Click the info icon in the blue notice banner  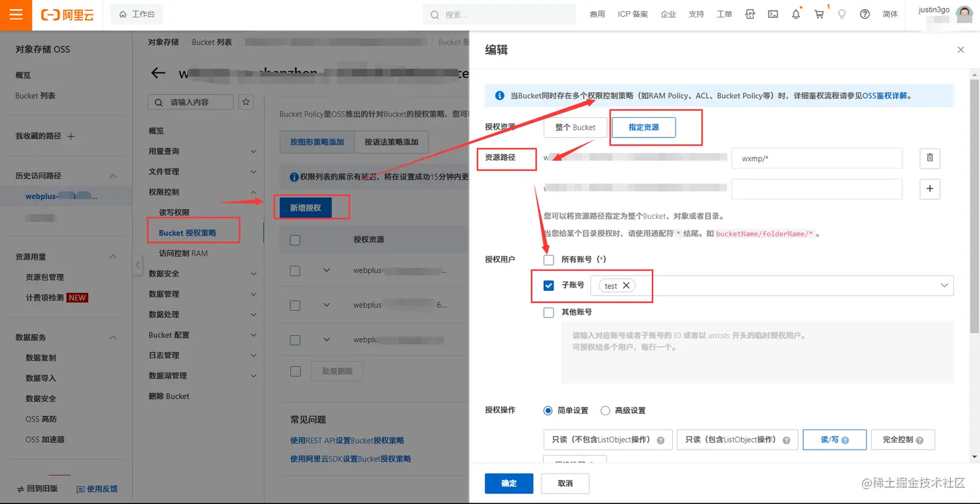click(500, 95)
